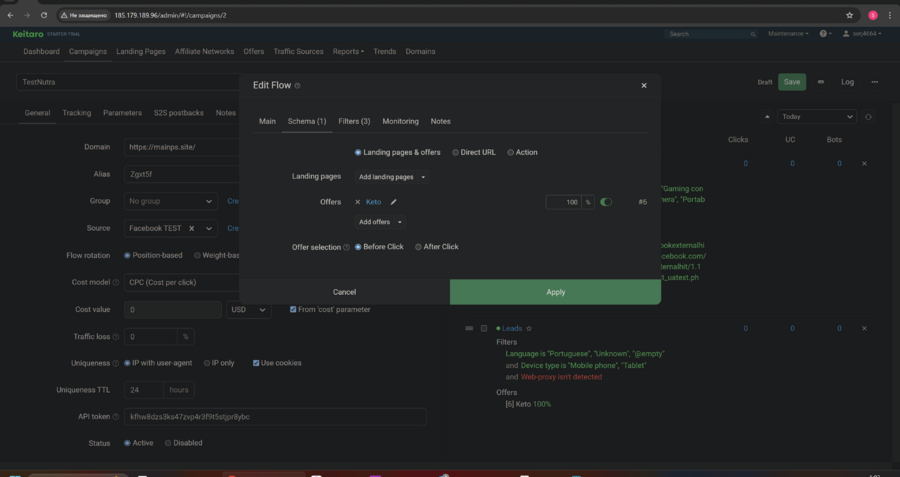Click the help icon beside the Edit Flow title
The height and width of the screenshot is (477, 900).
coord(298,86)
